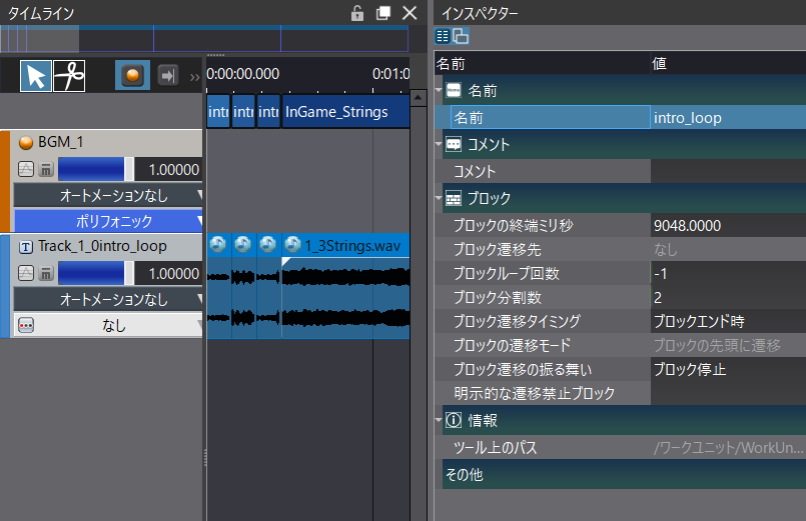806x521 pixels.
Task: Click the Track_1_0intro_loop track type icon
Action: pyautogui.click(x=26, y=247)
